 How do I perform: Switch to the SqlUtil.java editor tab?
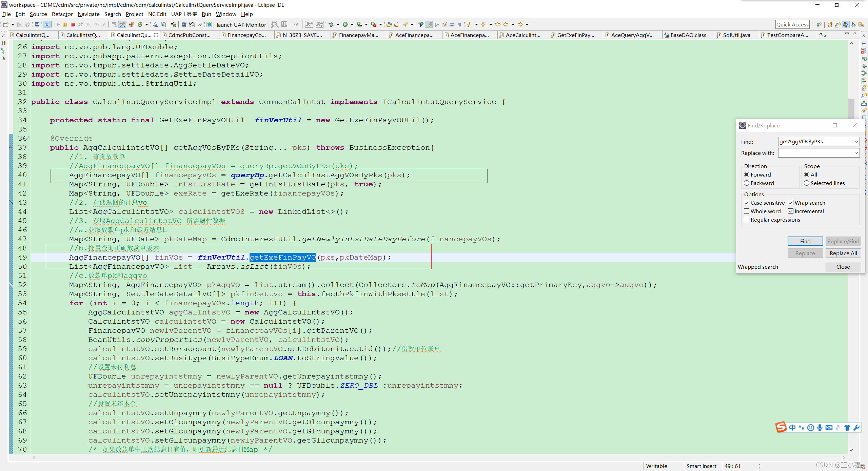pos(736,35)
